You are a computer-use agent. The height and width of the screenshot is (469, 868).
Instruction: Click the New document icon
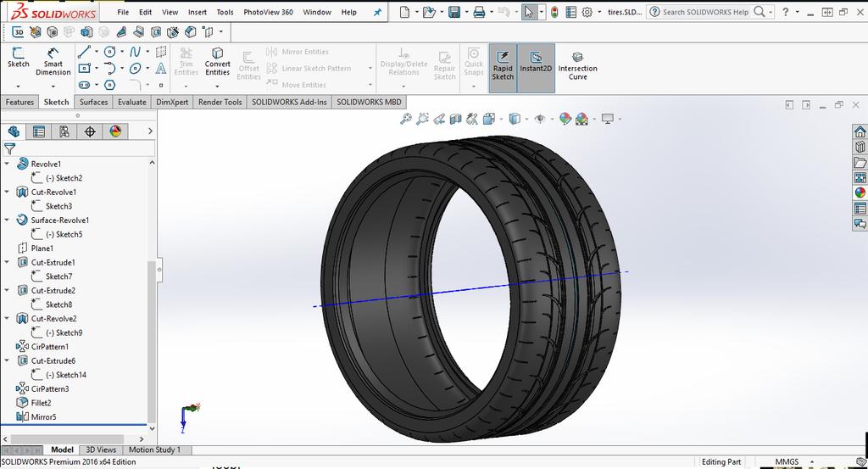point(404,12)
